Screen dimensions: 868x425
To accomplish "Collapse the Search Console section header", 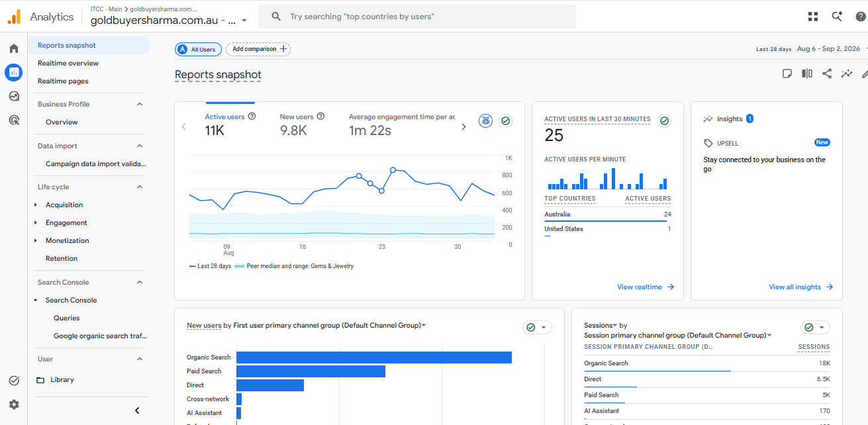I will [x=140, y=282].
